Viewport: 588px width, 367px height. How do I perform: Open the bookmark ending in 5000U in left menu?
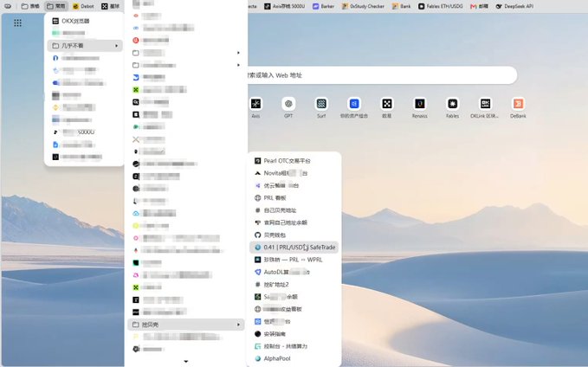click(84, 132)
